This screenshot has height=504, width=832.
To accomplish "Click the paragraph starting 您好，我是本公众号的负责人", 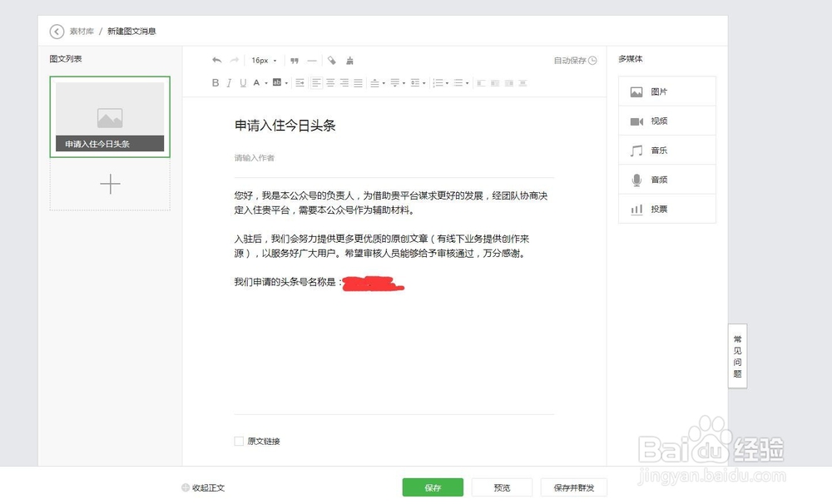I will pos(391,203).
